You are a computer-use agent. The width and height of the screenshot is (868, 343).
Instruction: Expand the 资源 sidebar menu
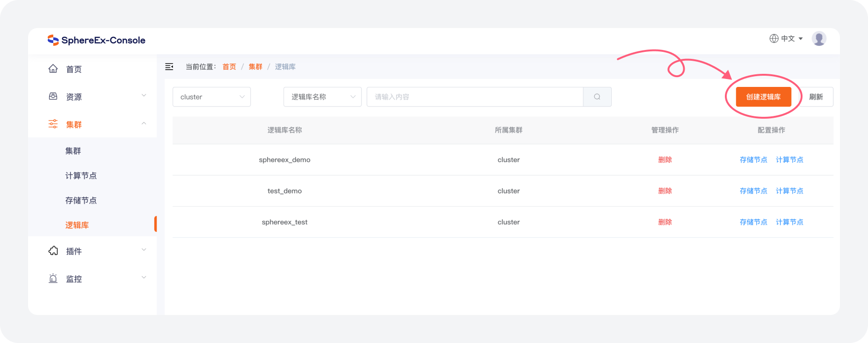(144, 96)
